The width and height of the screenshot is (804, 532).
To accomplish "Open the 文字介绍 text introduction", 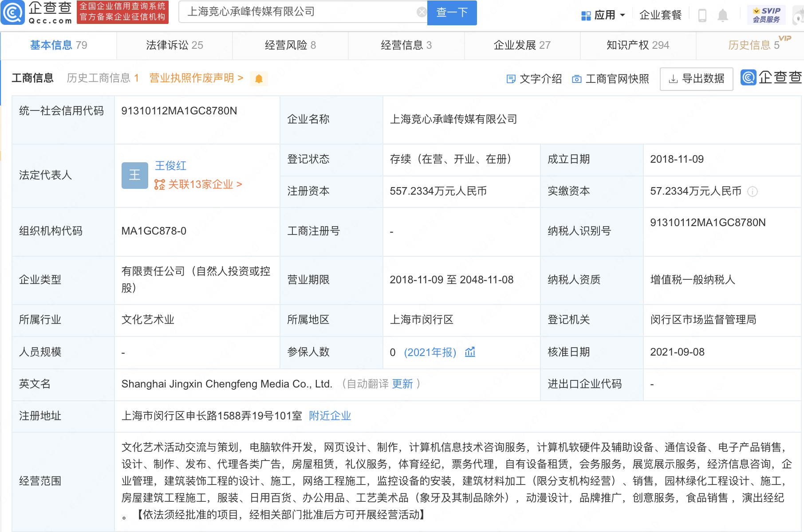I will (x=534, y=79).
